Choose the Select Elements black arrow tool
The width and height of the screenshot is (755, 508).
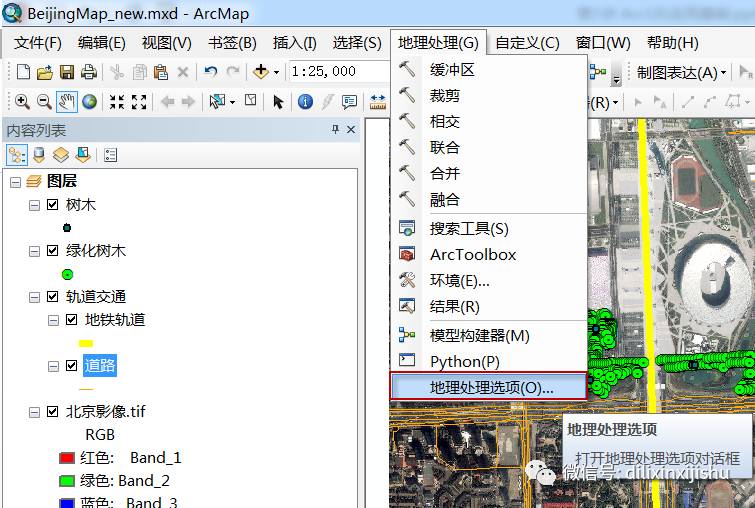(x=278, y=102)
